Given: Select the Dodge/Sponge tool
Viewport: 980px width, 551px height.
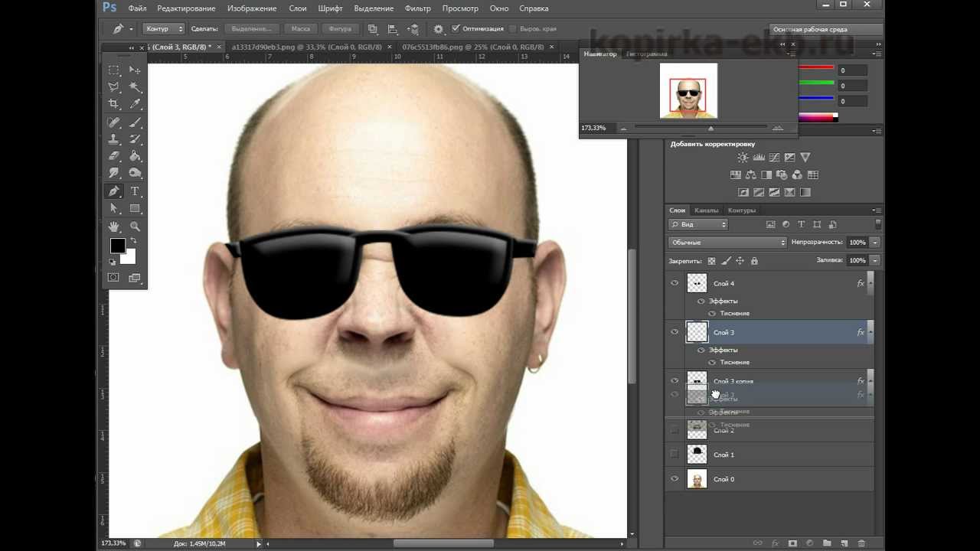Looking at the screenshot, I should click(136, 173).
